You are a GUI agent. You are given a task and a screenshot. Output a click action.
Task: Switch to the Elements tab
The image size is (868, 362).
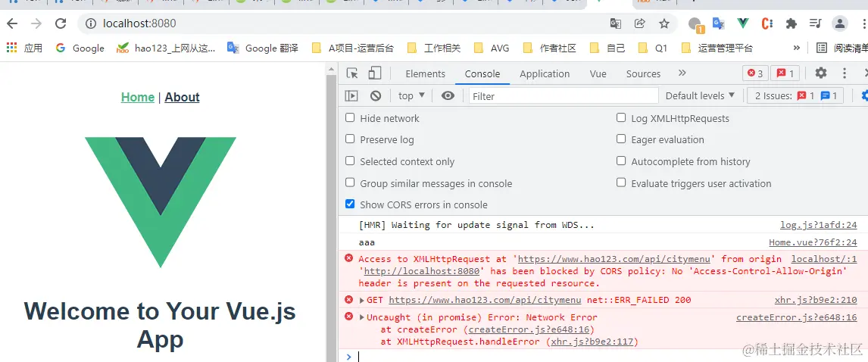click(x=425, y=73)
